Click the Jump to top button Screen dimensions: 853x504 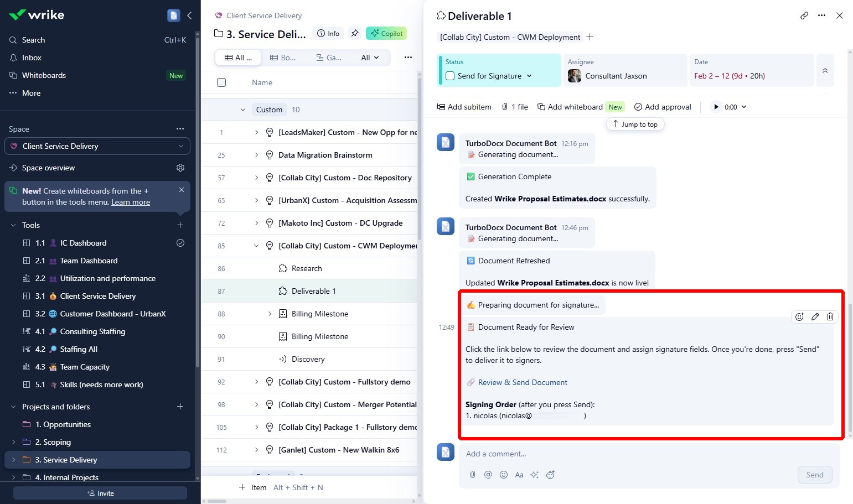click(x=635, y=124)
